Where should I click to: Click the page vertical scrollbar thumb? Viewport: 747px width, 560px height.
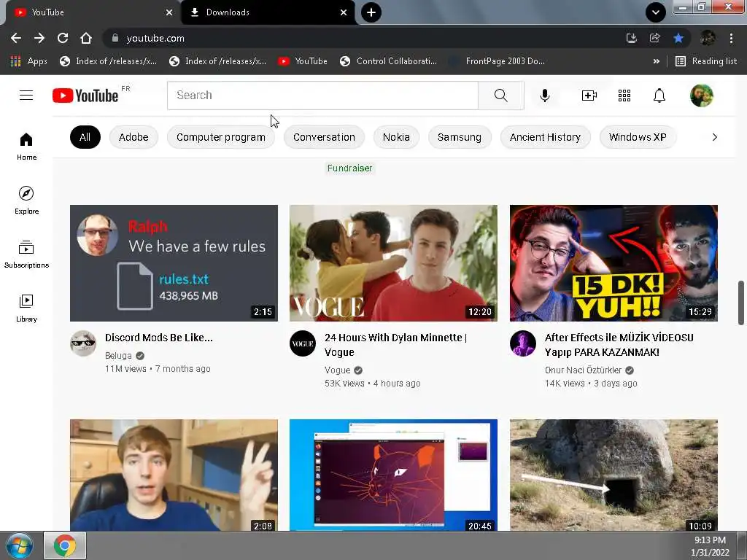(741, 303)
